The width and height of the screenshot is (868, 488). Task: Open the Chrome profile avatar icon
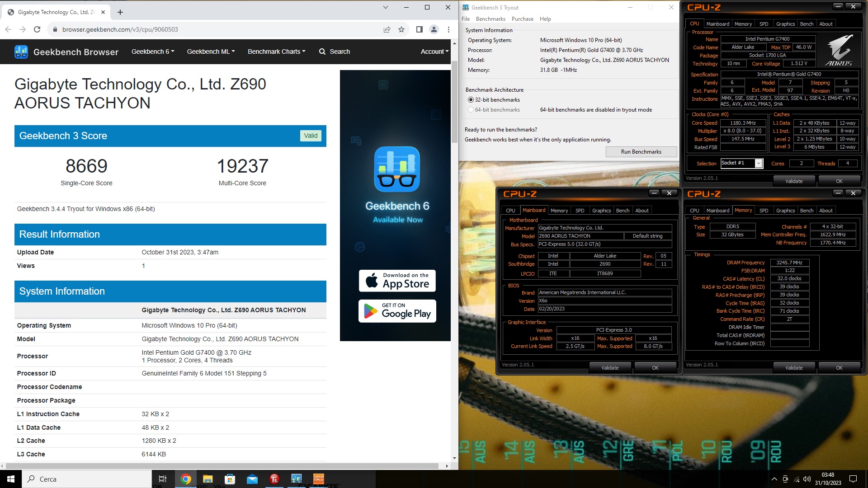click(x=434, y=29)
